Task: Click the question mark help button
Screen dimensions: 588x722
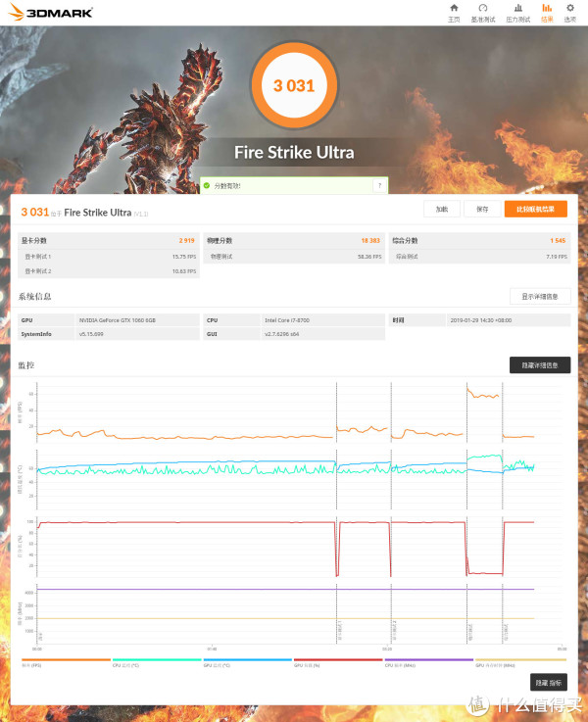Action: [x=379, y=185]
